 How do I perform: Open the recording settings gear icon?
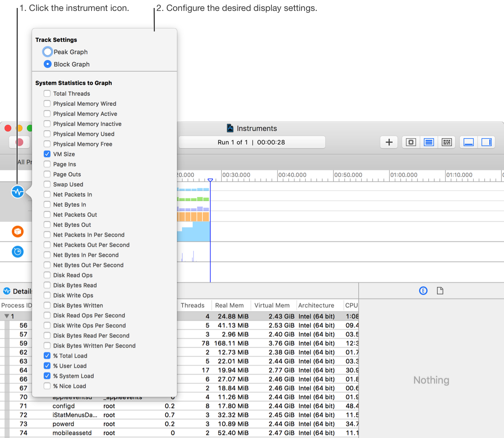pos(410,142)
